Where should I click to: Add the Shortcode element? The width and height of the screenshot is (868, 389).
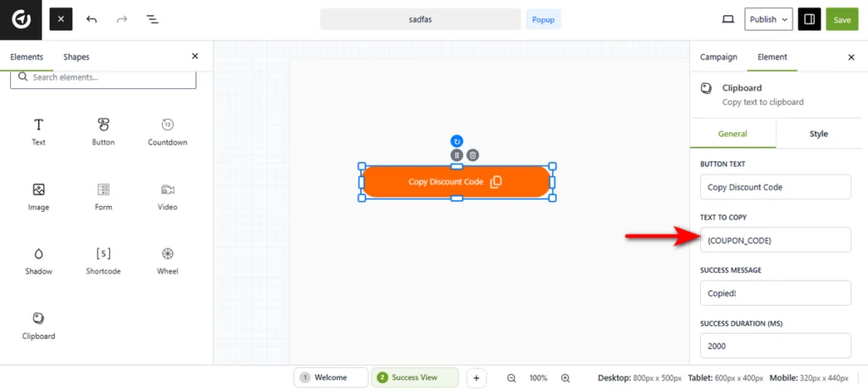tap(103, 260)
